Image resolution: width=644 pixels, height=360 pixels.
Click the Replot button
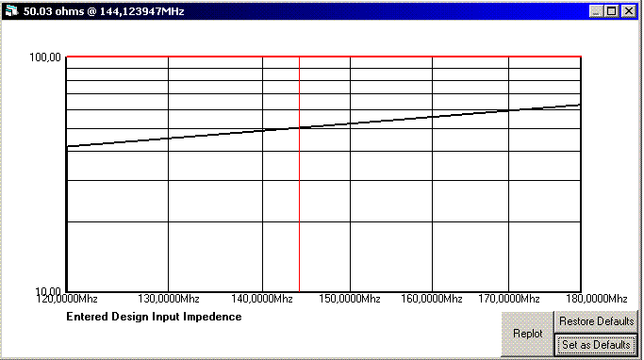click(527, 334)
